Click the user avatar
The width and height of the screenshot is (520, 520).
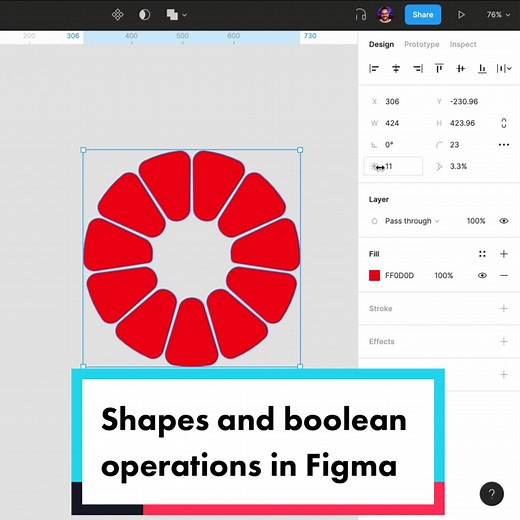(385, 15)
